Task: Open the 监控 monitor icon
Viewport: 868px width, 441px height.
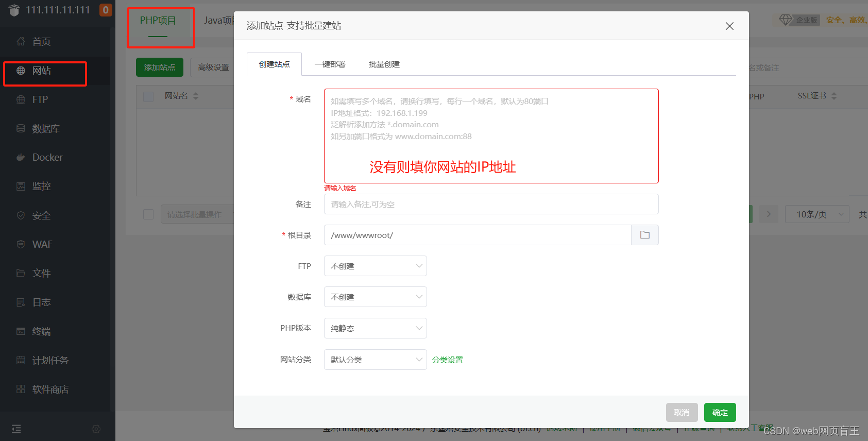Action: (x=21, y=186)
